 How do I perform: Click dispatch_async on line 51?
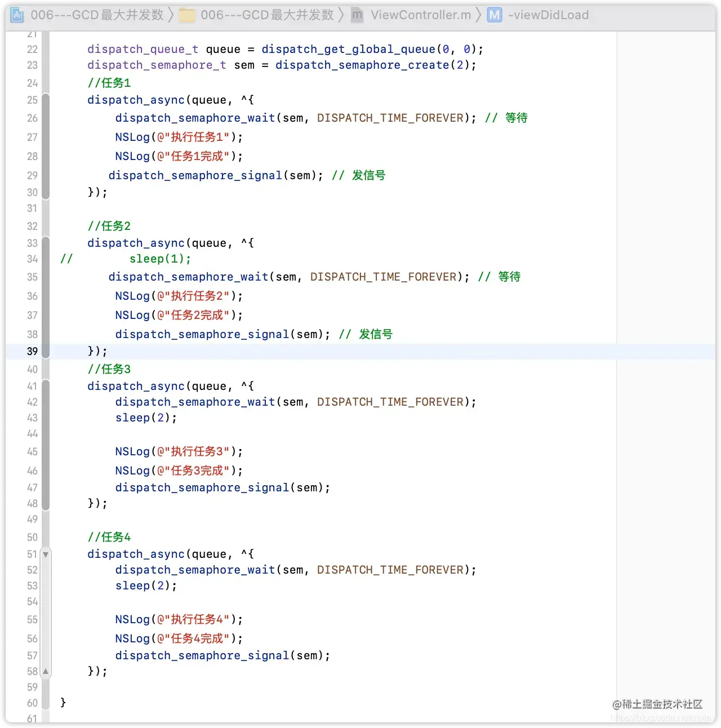click(x=136, y=554)
